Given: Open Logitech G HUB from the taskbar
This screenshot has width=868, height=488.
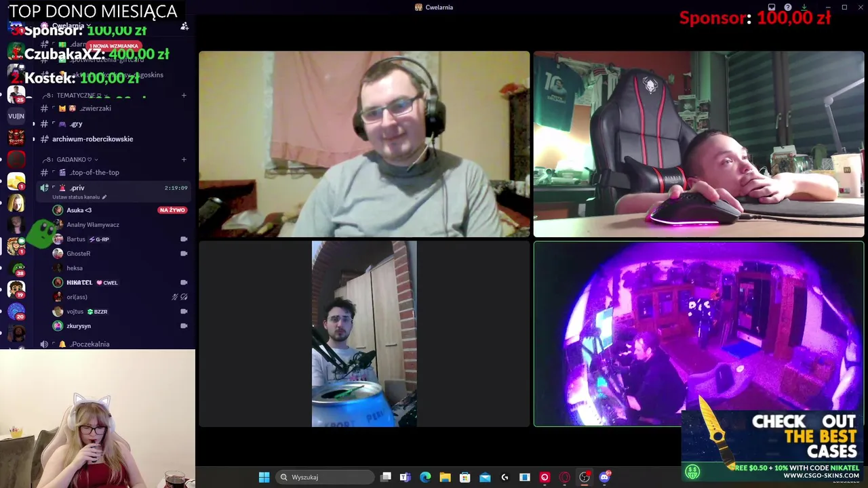Looking at the screenshot, I should (505, 477).
